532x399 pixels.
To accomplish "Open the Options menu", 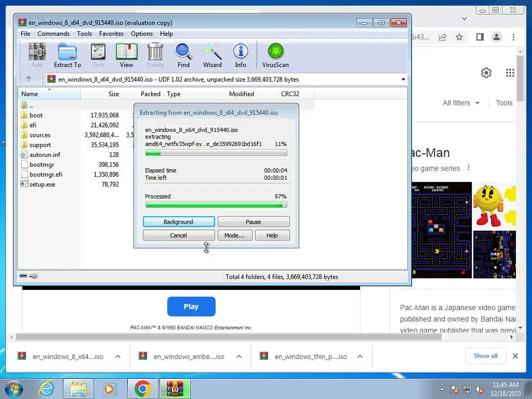I will pyautogui.click(x=142, y=34).
